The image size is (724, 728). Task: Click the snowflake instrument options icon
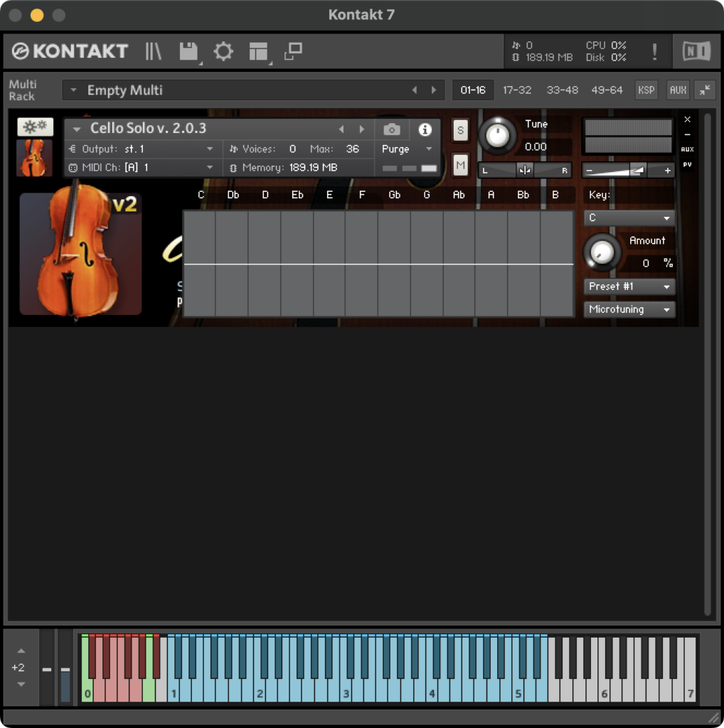coord(35,127)
